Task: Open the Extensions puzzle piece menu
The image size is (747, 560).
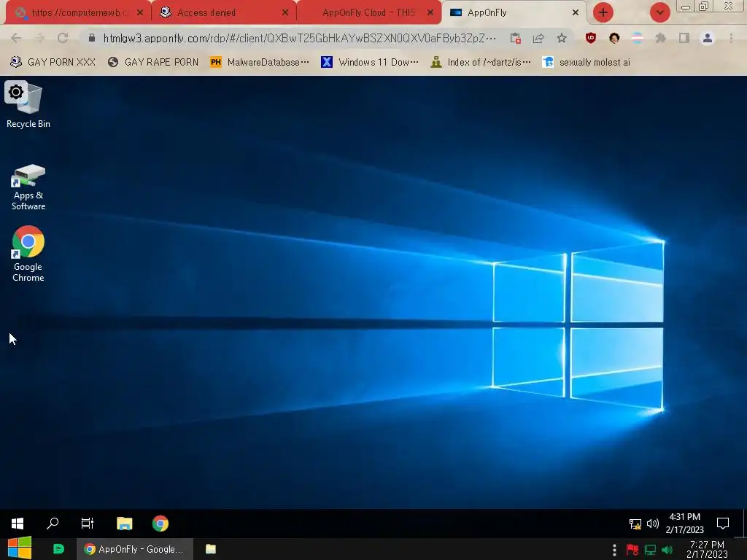Action: pos(661,38)
